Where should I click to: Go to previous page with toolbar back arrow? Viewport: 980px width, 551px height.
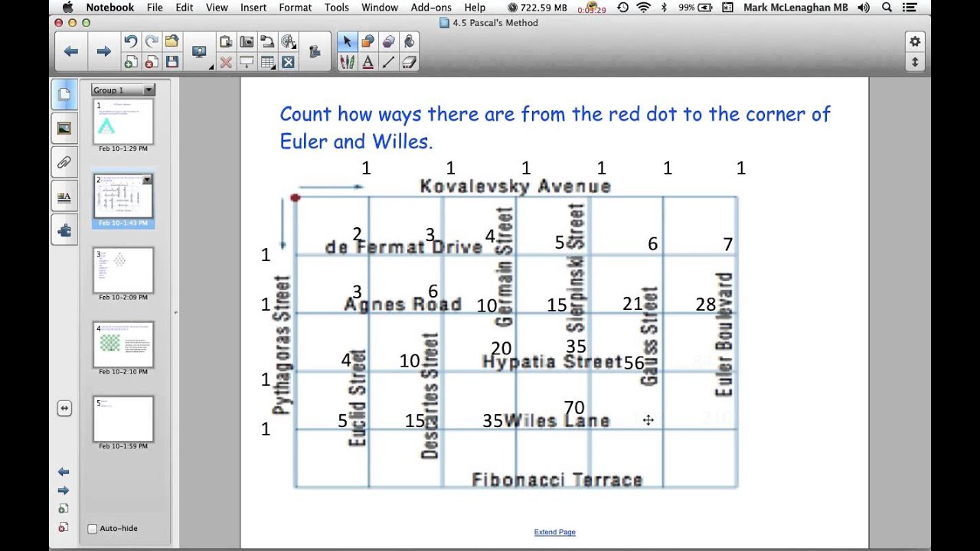pyautogui.click(x=71, y=51)
